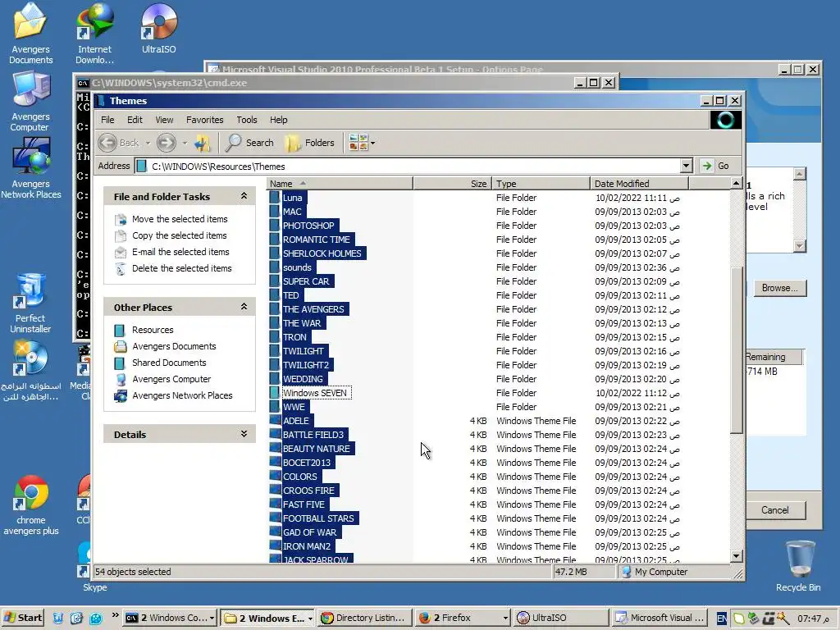Open the Back button history dropdown
Image resolution: width=840 pixels, height=630 pixels.
point(148,143)
